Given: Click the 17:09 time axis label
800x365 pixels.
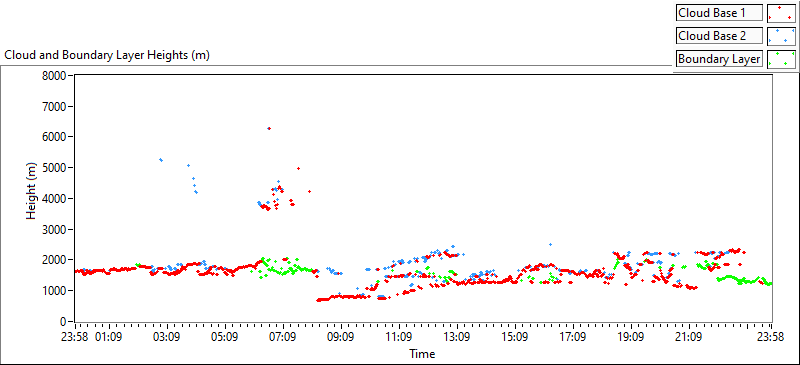Looking at the screenshot, I should click(573, 337).
